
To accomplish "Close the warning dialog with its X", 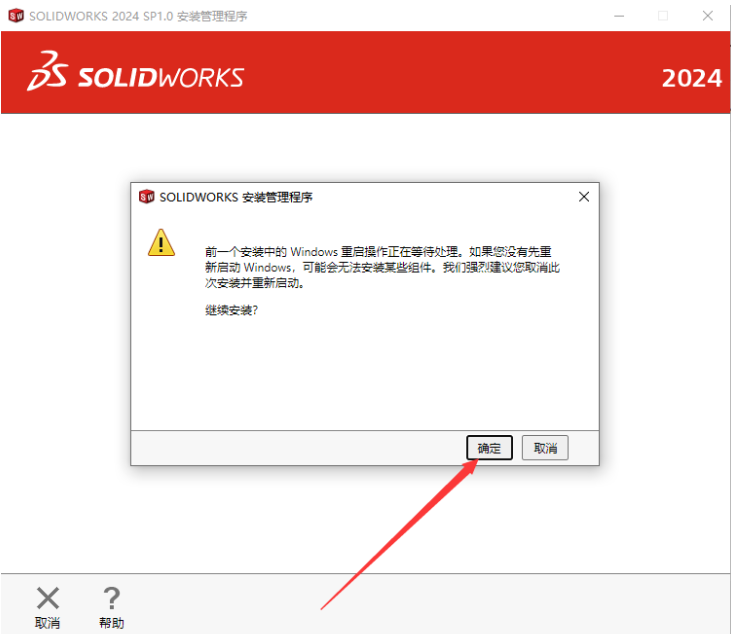I will pos(584,197).
